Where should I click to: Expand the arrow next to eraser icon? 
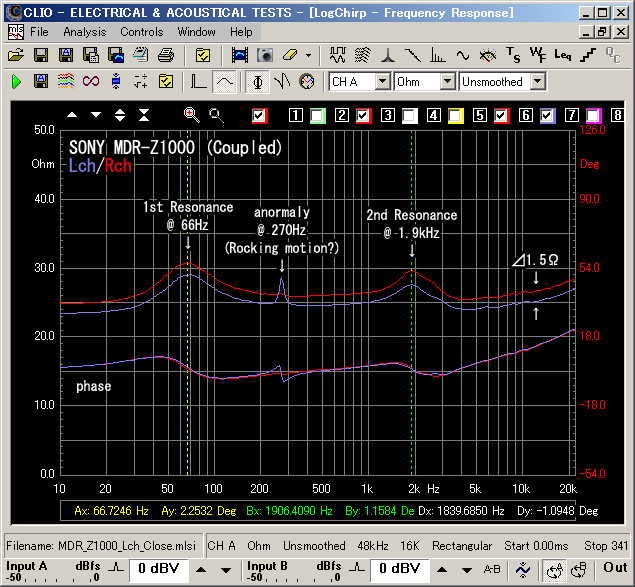tap(309, 55)
